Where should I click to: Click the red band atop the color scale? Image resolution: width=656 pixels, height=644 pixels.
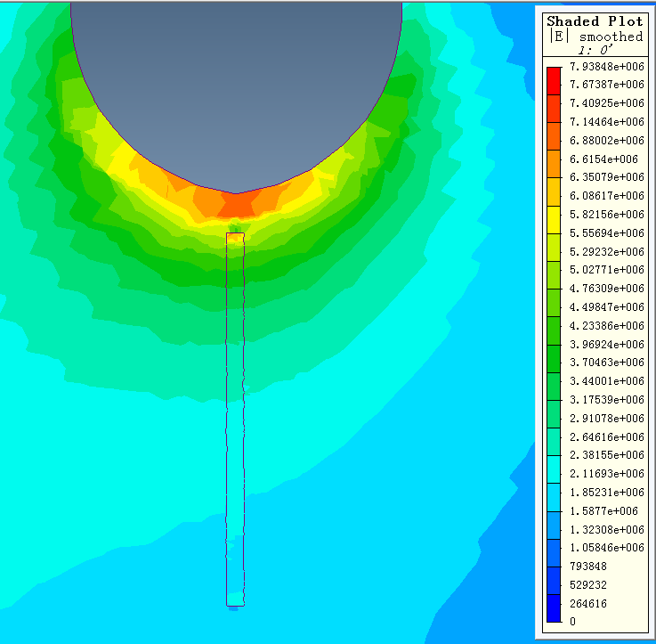tap(554, 81)
